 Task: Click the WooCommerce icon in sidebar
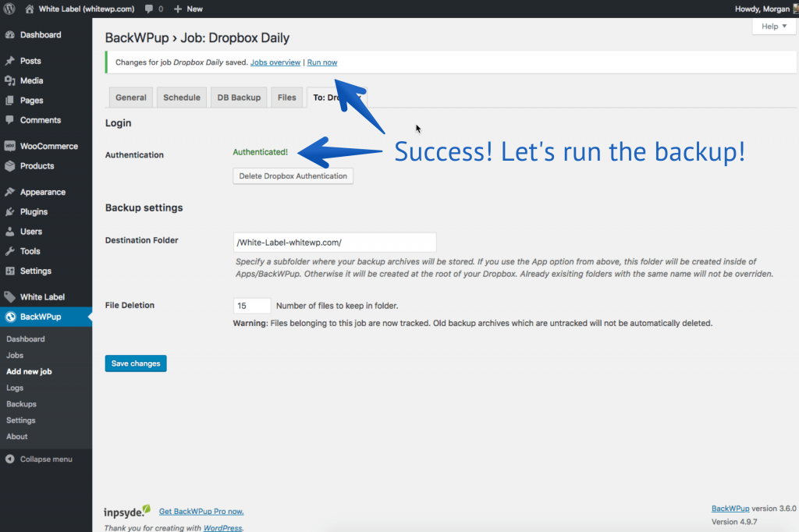point(9,146)
